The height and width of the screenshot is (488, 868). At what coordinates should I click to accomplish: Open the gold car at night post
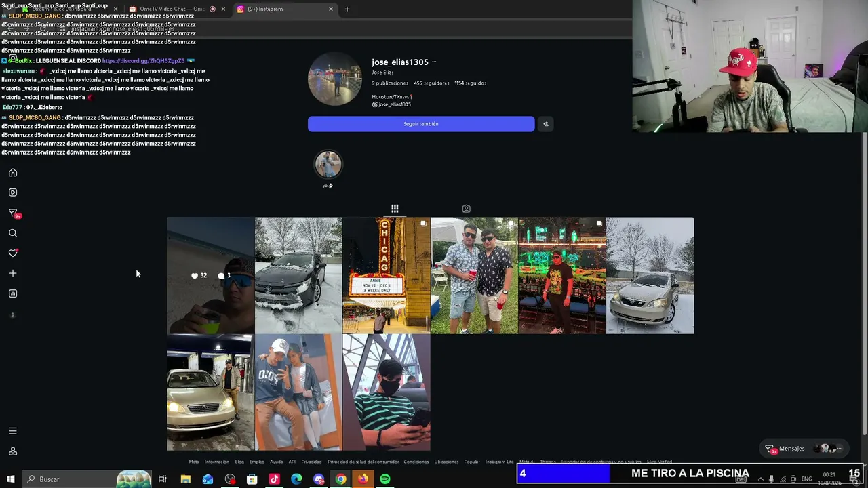[211, 392]
